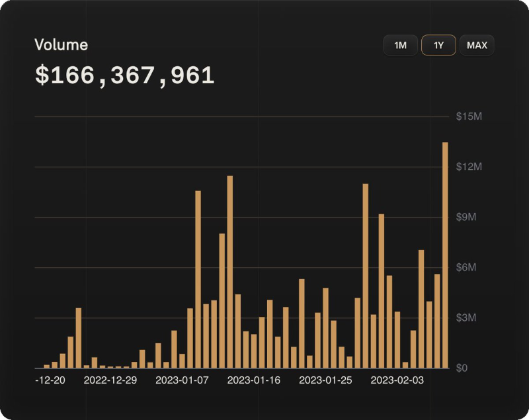Image resolution: width=529 pixels, height=420 pixels.
Task: Click the $12M y-axis label
Action: [x=469, y=167]
